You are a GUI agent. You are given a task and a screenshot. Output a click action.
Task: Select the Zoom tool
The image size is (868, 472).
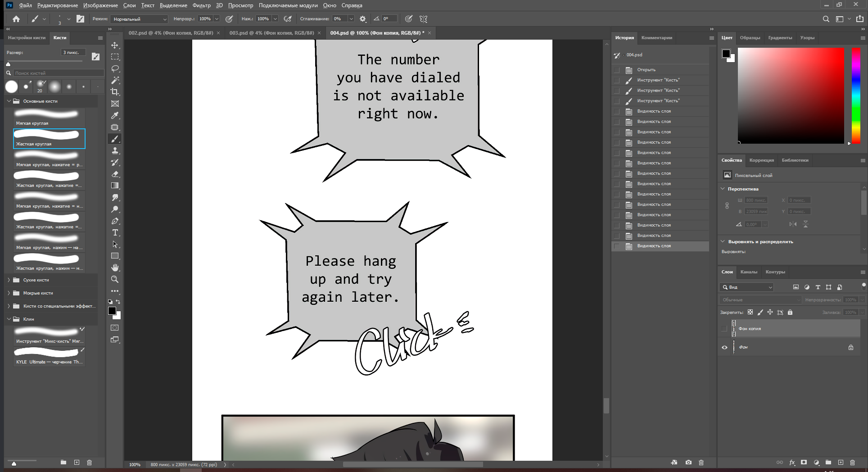click(x=115, y=279)
